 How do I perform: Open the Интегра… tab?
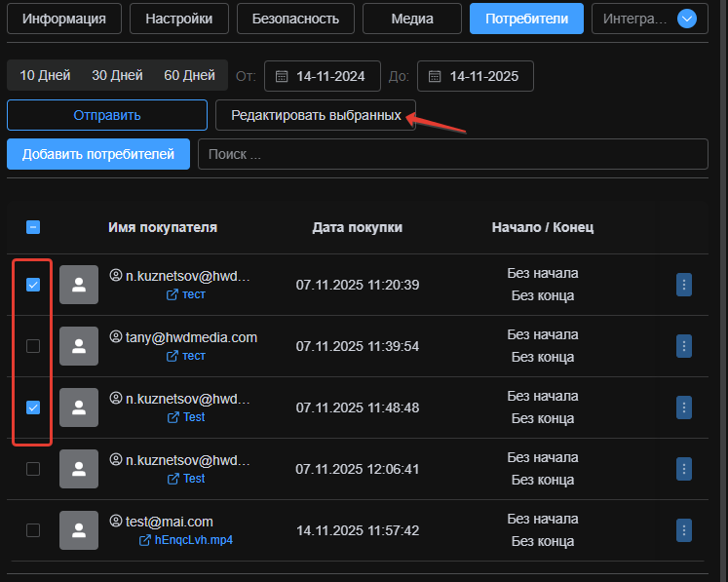[x=634, y=19]
